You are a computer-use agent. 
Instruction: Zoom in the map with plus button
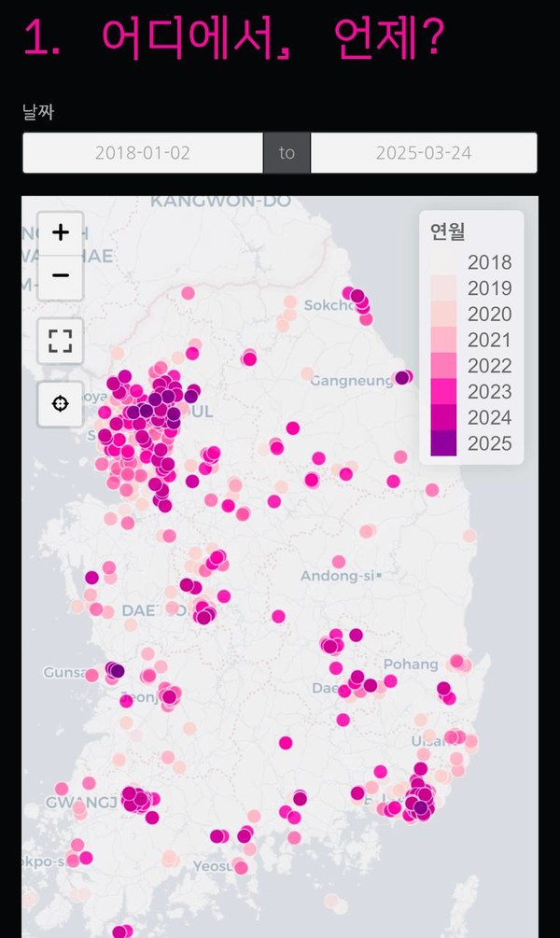point(61,232)
